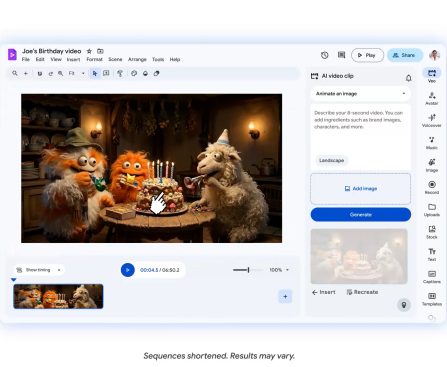Select the birthday scene clip in timeline
This screenshot has height=367, width=447.
click(58, 296)
